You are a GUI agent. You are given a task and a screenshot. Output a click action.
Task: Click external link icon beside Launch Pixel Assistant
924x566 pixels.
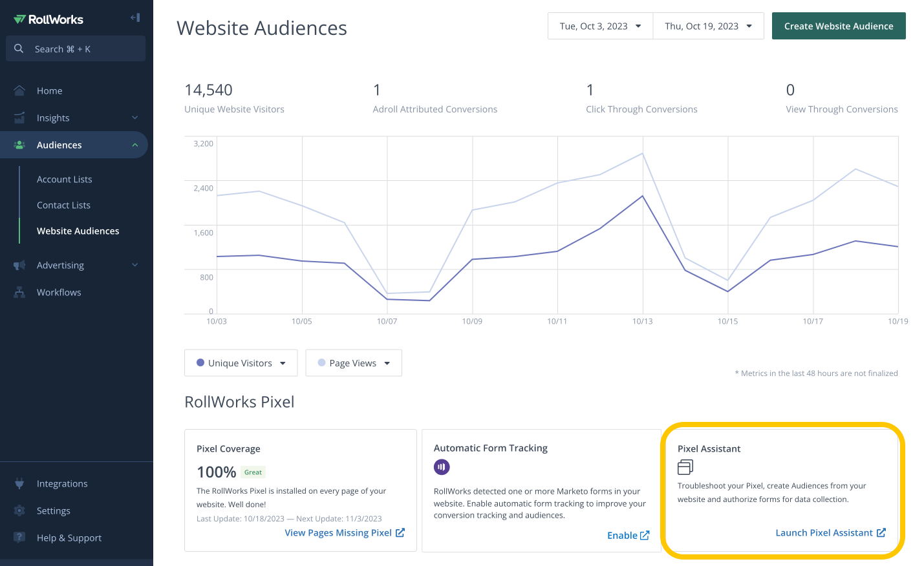click(x=881, y=532)
